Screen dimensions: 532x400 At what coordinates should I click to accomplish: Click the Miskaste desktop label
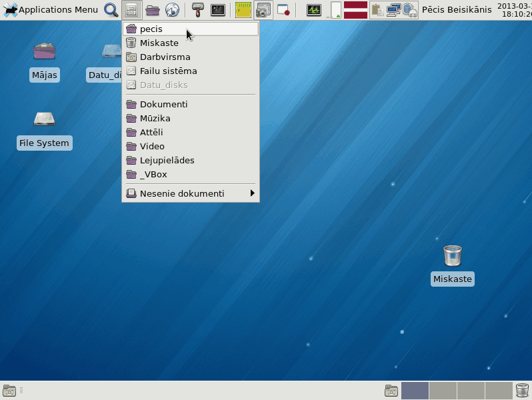tap(453, 279)
